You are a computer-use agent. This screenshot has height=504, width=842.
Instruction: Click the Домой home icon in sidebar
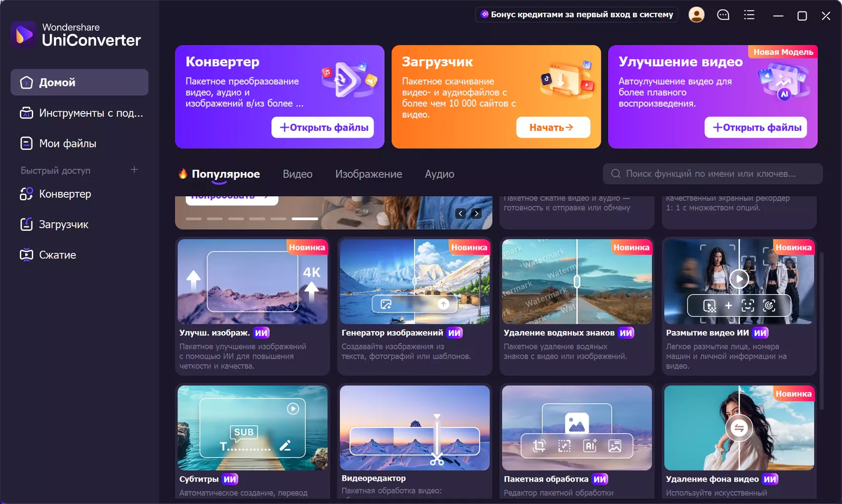pyautogui.click(x=26, y=83)
